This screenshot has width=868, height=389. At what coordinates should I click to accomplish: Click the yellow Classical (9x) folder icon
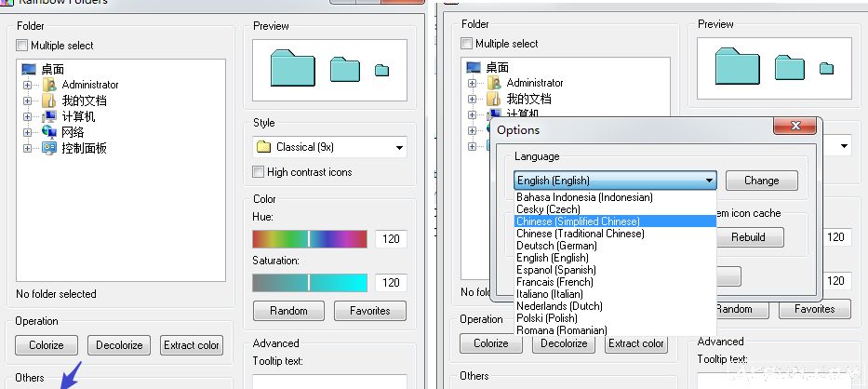[x=263, y=147]
